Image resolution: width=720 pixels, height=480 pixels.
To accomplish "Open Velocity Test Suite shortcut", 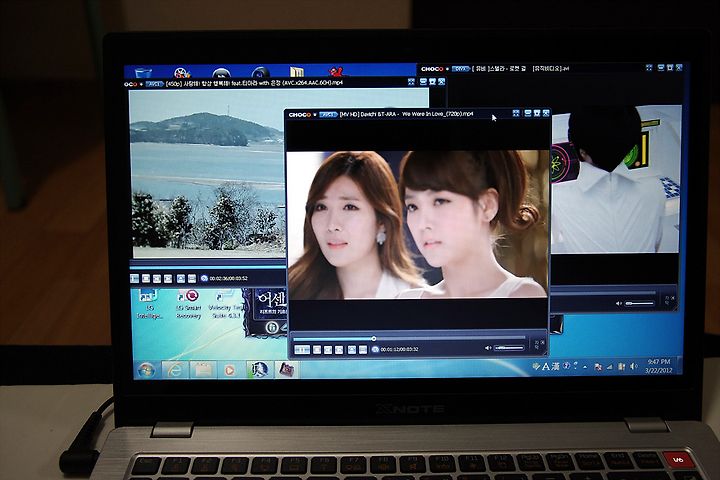I will 225,304.
